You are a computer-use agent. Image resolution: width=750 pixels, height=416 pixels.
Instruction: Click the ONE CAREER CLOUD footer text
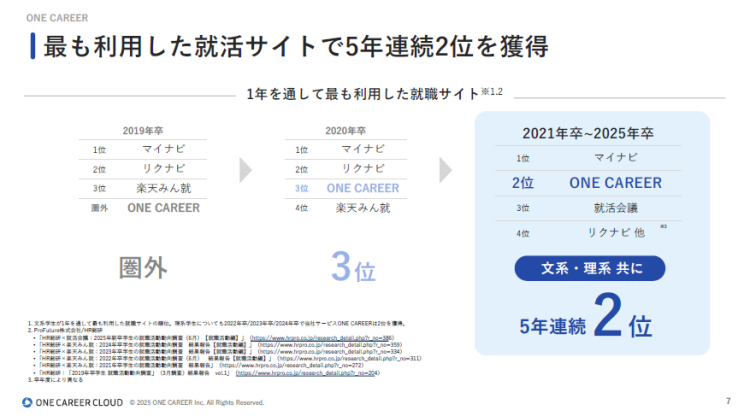(79, 403)
